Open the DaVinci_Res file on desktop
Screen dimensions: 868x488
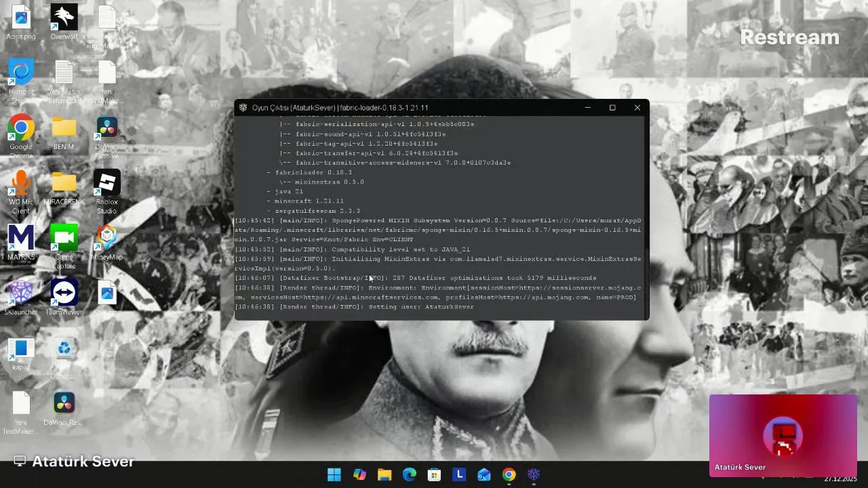pos(64,408)
